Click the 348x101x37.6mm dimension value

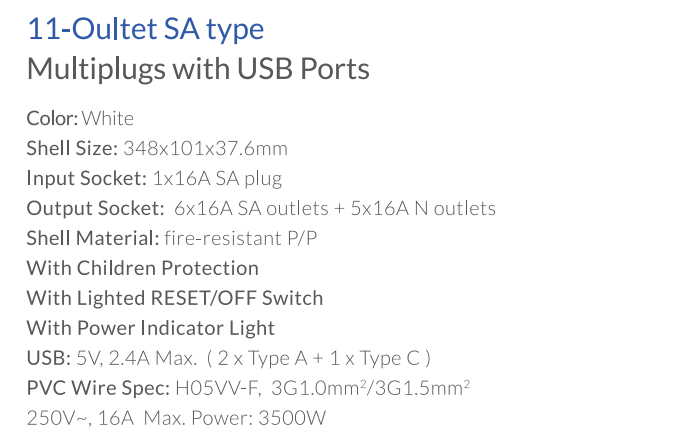click(x=205, y=148)
